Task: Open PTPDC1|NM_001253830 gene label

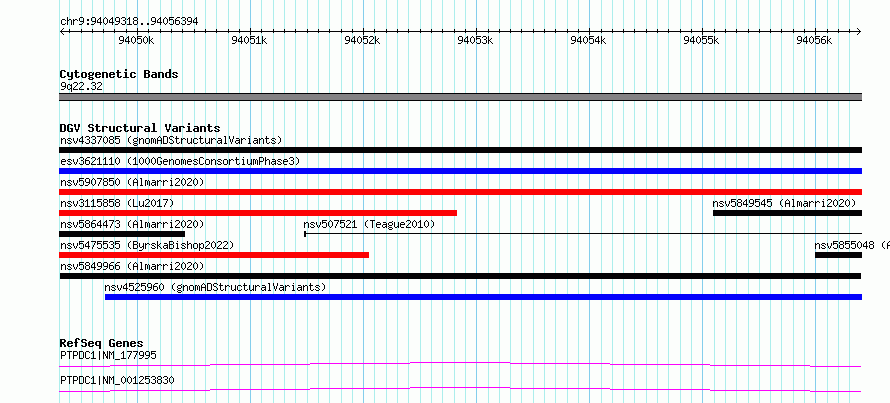Action: click(x=117, y=380)
